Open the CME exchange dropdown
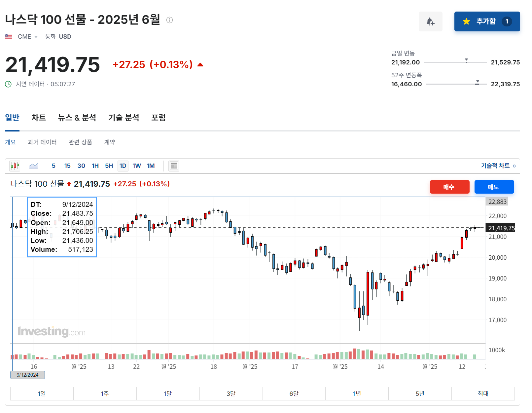 (36, 36)
